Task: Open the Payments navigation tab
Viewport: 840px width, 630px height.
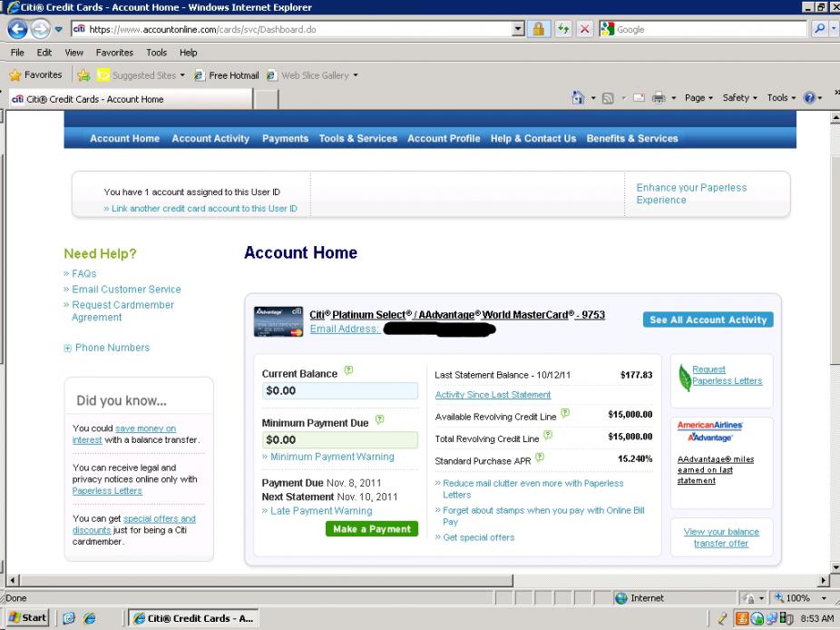Action: [x=285, y=139]
